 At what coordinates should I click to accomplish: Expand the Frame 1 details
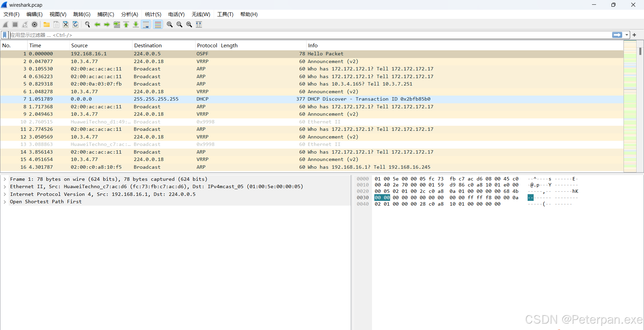click(x=5, y=179)
